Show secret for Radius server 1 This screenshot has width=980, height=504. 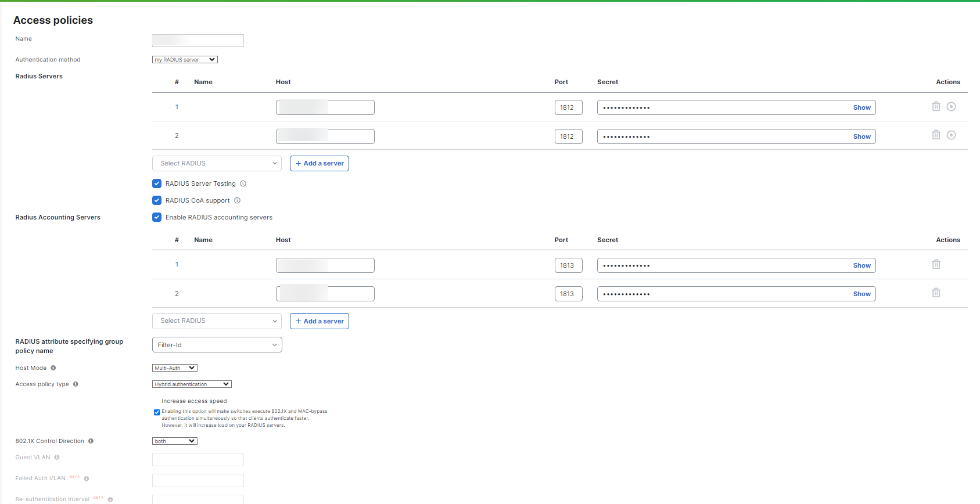pyautogui.click(x=861, y=107)
